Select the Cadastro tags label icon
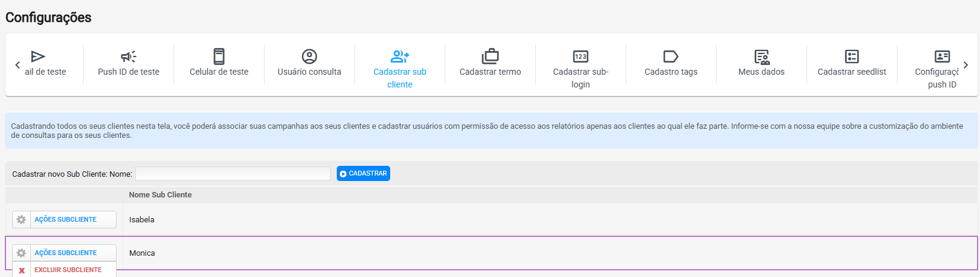Image resolution: width=980 pixels, height=277 pixels. tap(671, 56)
